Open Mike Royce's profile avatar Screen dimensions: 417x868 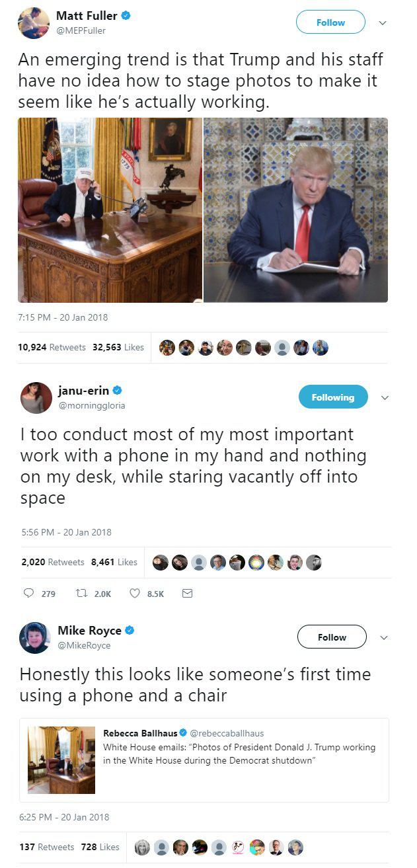coord(35,638)
